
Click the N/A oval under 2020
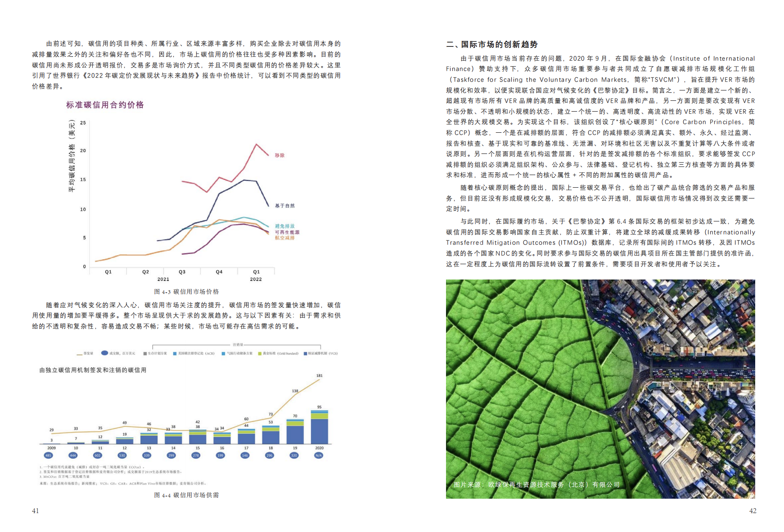[319, 455]
